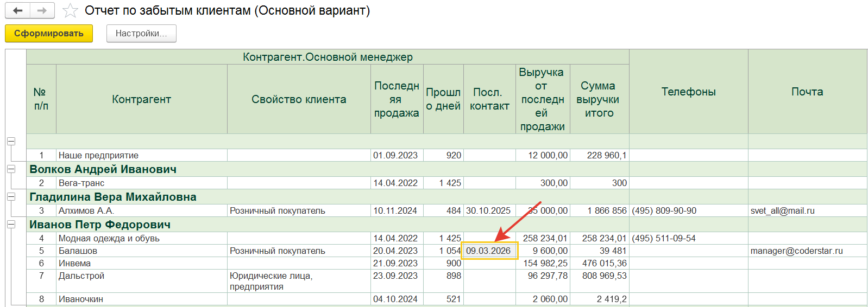Select the 39 481 total cell
Image resolution: width=868 pixels, height=307 pixels.
(599, 251)
